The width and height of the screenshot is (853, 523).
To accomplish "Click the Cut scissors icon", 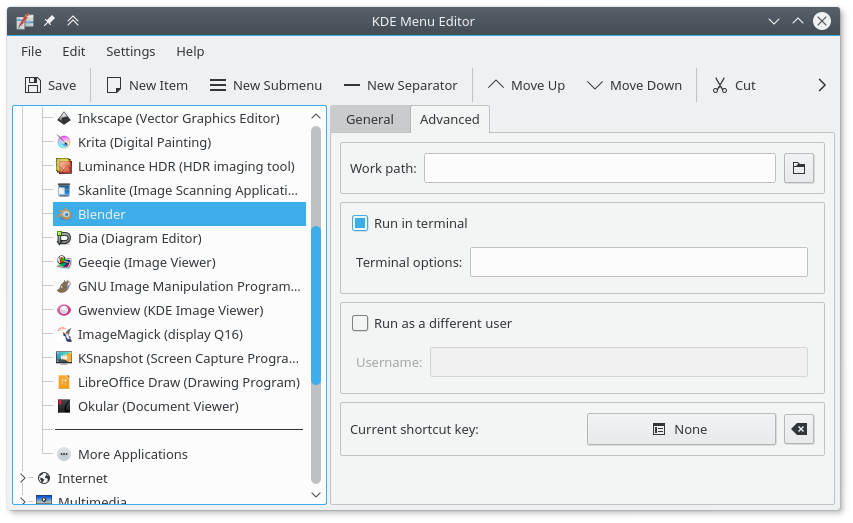I will 719,85.
